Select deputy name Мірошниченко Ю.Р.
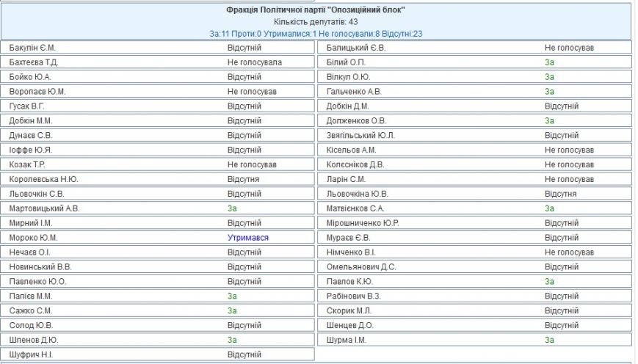Screen dimensions: 638x364 click(363, 224)
